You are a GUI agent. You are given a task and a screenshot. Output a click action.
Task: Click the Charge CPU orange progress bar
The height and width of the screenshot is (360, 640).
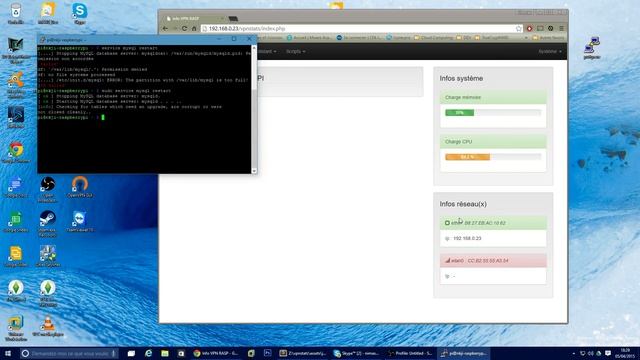click(x=467, y=157)
